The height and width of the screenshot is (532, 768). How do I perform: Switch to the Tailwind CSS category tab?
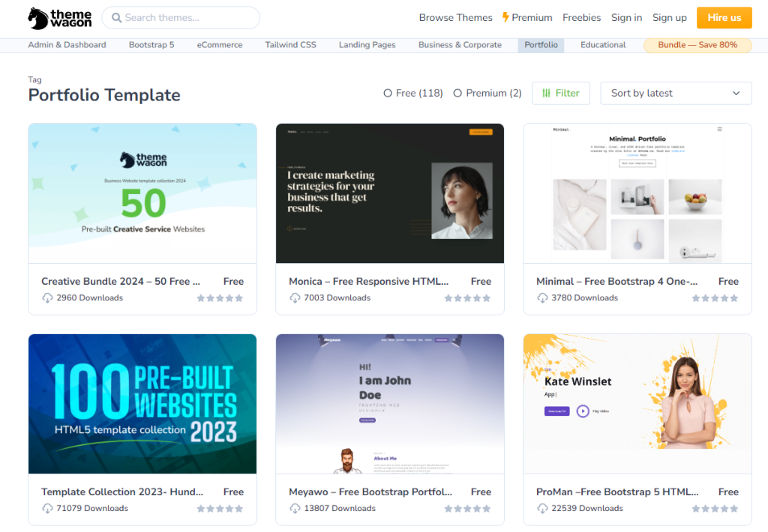tap(290, 45)
